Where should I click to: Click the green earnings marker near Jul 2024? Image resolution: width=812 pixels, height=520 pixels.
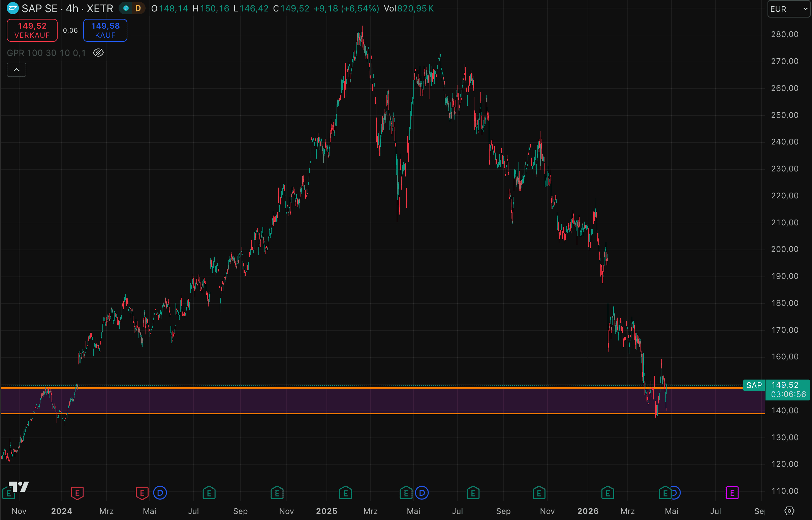pyautogui.click(x=209, y=493)
